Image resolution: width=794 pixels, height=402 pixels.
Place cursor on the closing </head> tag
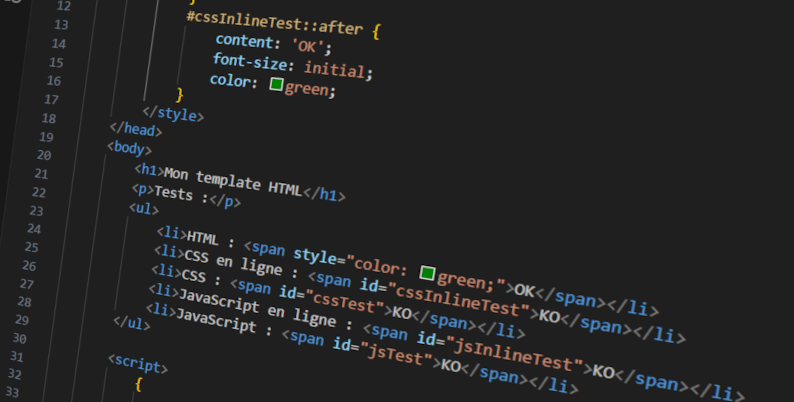point(136,130)
